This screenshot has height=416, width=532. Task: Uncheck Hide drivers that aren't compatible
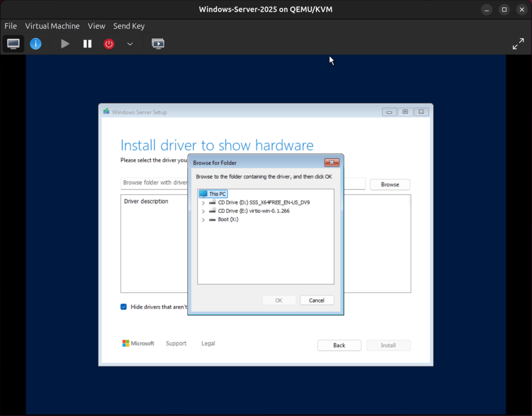[x=123, y=307]
